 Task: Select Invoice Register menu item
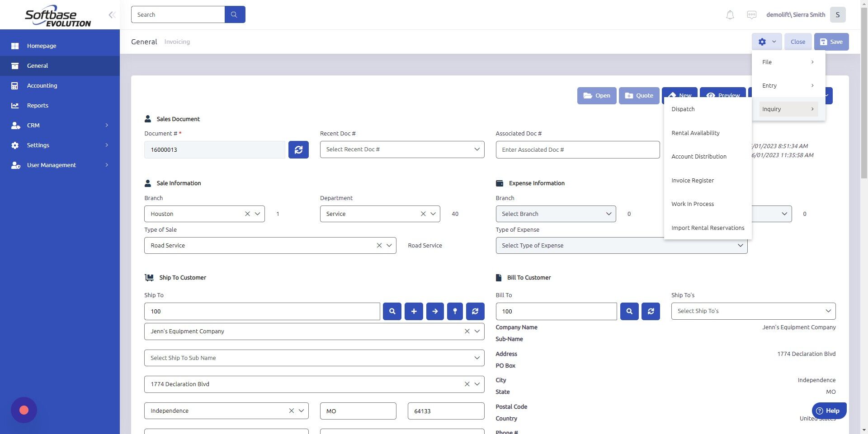[x=708, y=180]
